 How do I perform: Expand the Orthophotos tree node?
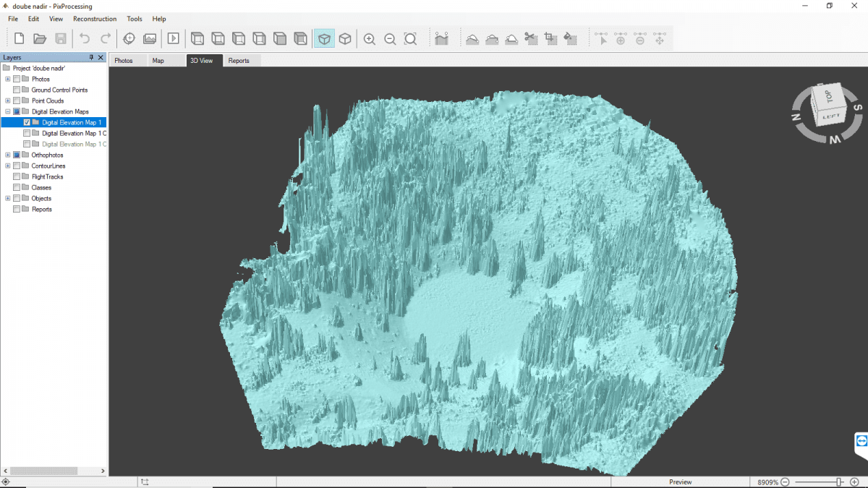tap(7, 155)
